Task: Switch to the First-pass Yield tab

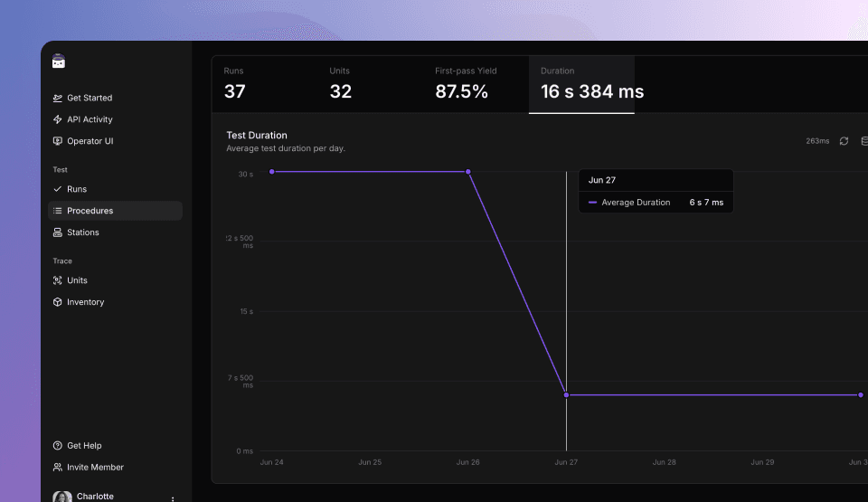Action: [x=476, y=84]
